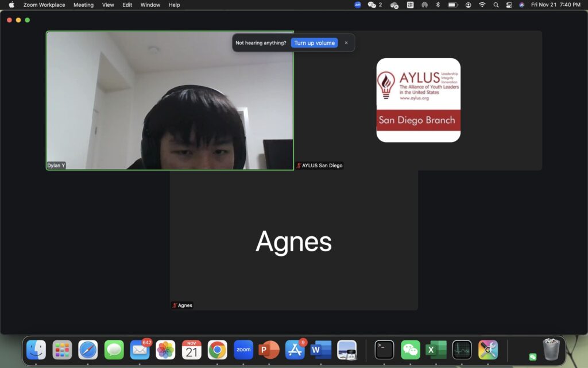Click the Zoom status icon in menu bar
The height and width of the screenshot is (368, 588).
point(358,5)
